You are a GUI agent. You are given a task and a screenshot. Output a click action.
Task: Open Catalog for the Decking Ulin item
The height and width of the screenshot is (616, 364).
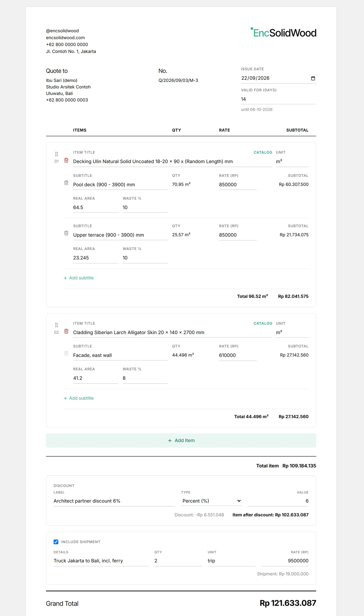pos(263,152)
